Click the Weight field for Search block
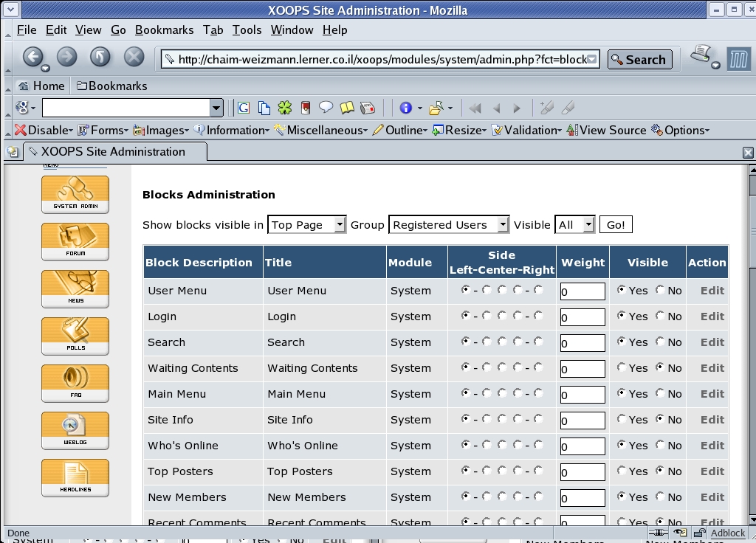This screenshot has width=756, height=543. tap(582, 343)
